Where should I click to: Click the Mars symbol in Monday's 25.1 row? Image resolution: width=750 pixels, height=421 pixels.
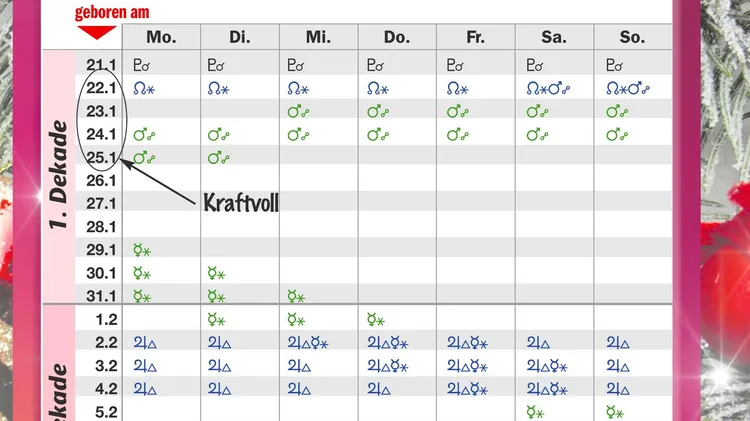tap(140, 157)
